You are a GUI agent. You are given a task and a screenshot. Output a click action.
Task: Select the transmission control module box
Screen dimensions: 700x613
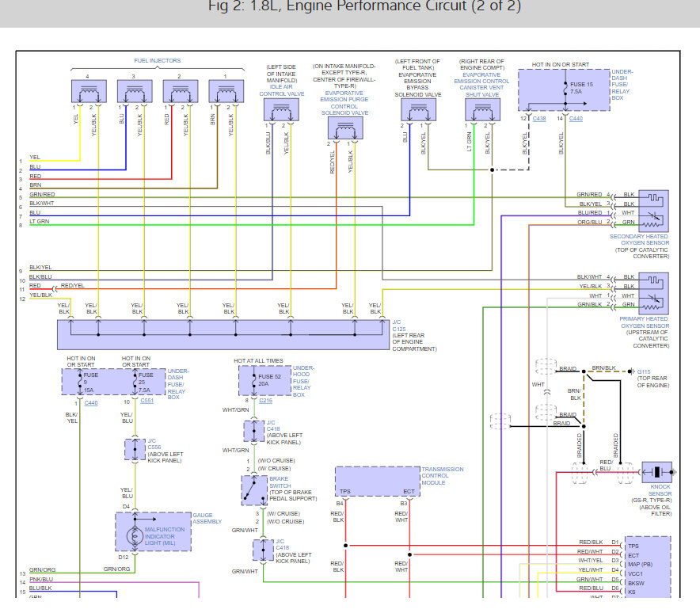(x=378, y=482)
